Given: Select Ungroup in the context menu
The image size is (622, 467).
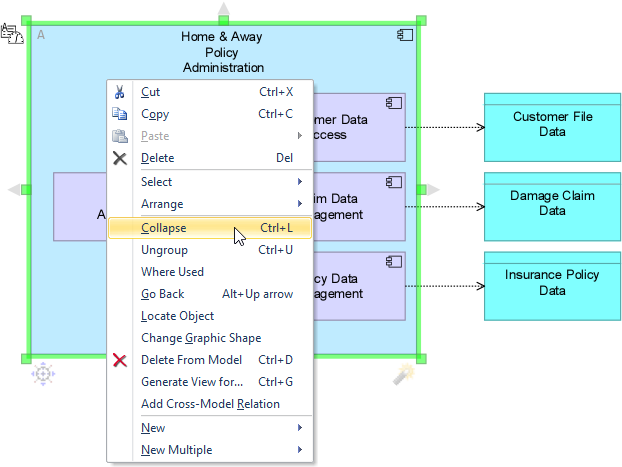Looking at the screenshot, I should tap(164, 250).
